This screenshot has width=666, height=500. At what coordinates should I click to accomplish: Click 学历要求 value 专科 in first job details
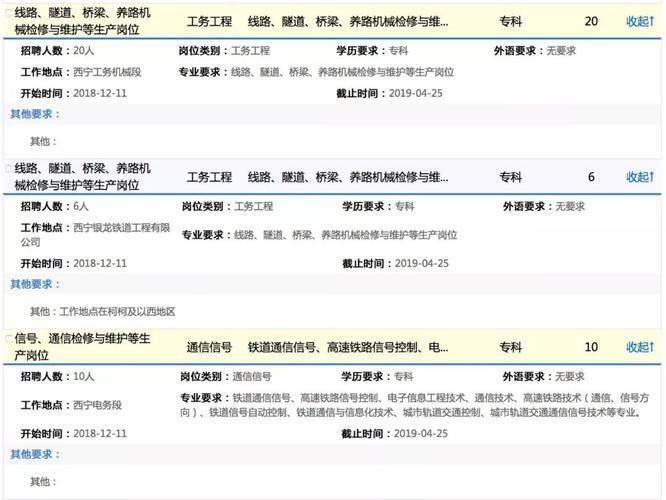click(x=398, y=51)
